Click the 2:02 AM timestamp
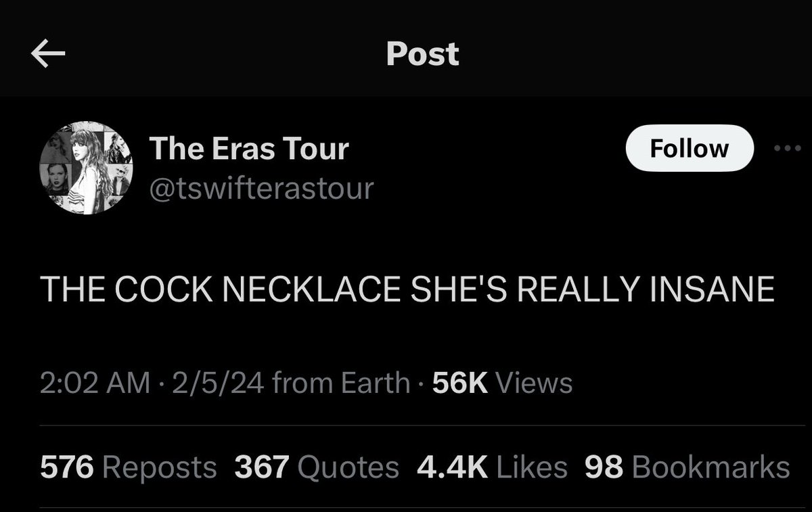Viewport: 812px width, 512px height. pos(95,383)
